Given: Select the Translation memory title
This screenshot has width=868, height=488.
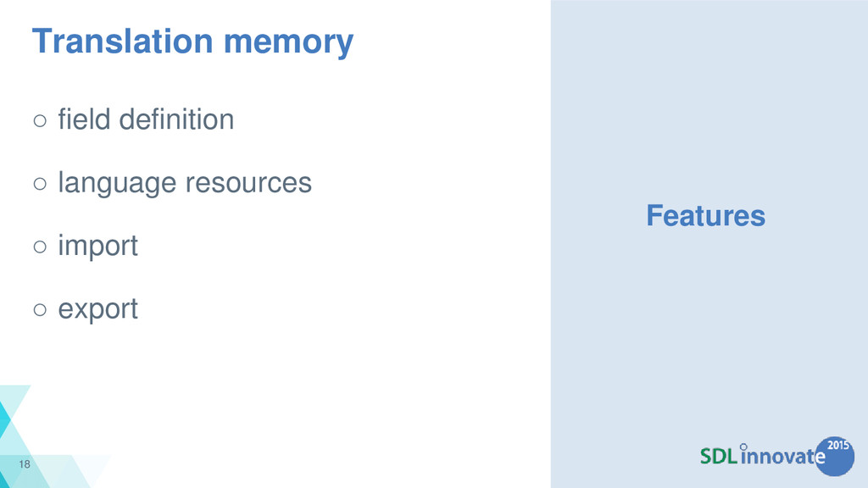Looking at the screenshot, I should click(x=192, y=42).
